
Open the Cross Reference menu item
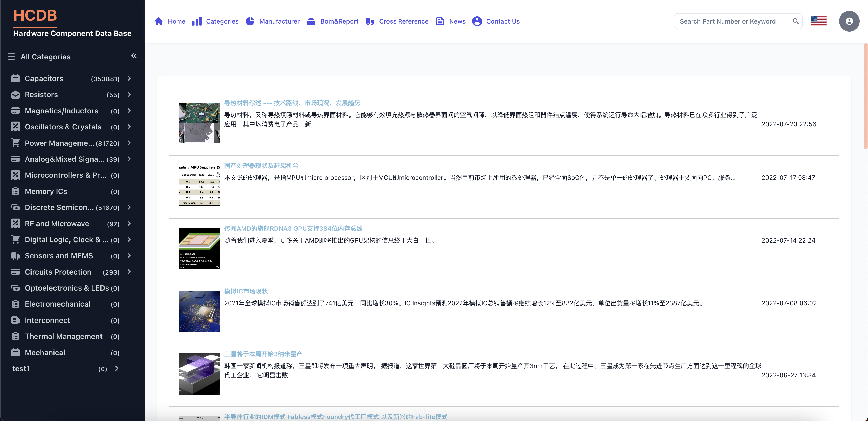coord(404,21)
